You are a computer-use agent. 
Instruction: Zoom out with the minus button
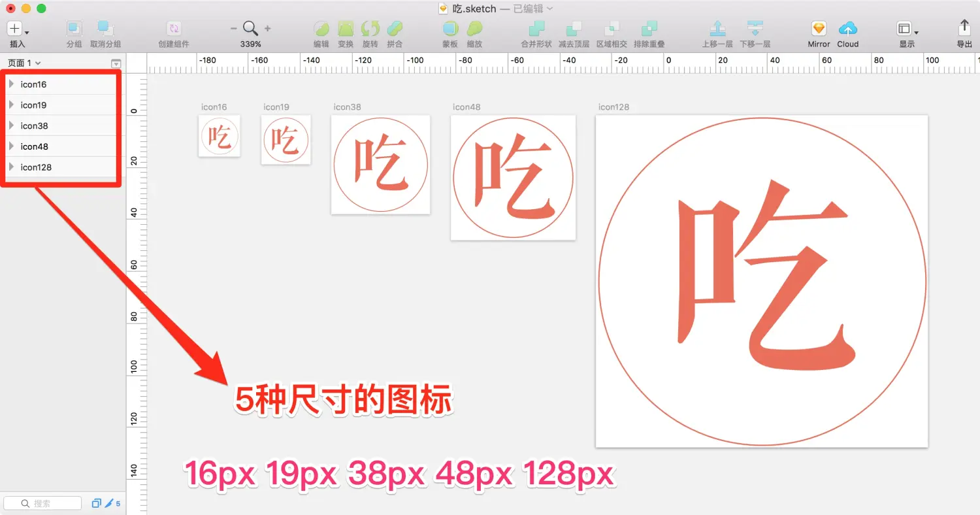[233, 29]
